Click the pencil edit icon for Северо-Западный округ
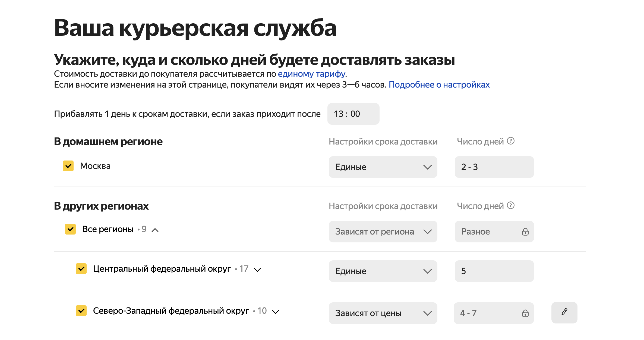The image size is (644, 340). coord(564,312)
